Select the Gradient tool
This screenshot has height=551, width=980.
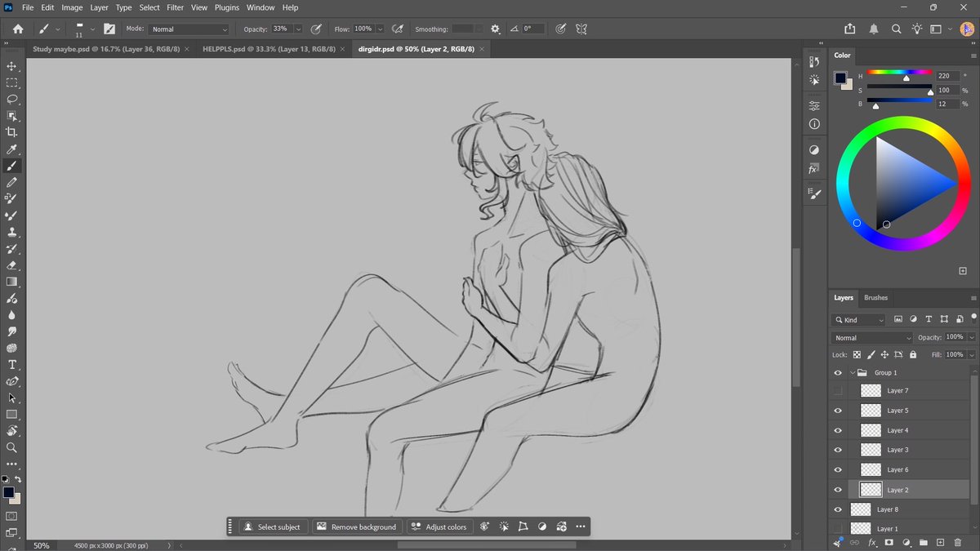(11, 282)
